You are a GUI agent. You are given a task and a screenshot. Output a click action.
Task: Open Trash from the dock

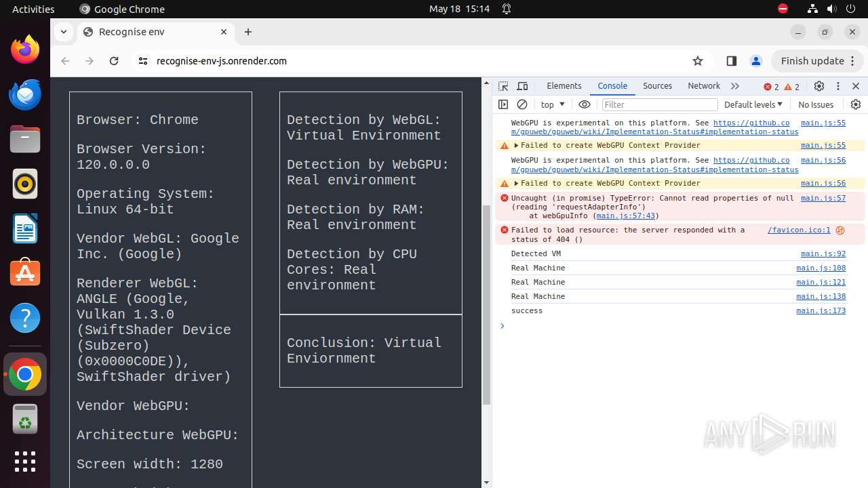point(25,420)
